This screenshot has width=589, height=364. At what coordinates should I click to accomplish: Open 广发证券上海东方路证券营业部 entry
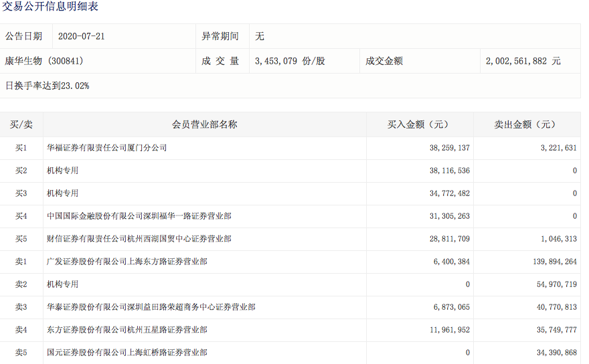pyautogui.click(x=127, y=262)
